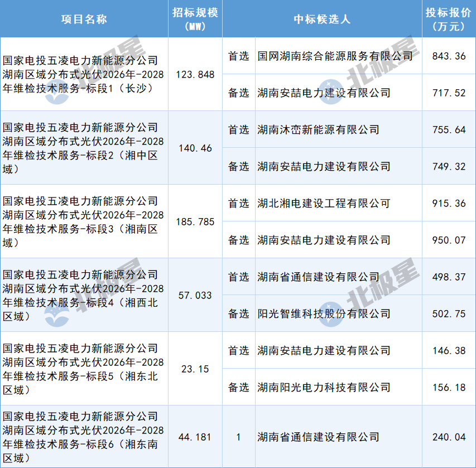The height and width of the screenshot is (468, 476).
Task: Select 湖南安喆电力建设有限公司 in 146.38 row
Action: pos(339,350)
